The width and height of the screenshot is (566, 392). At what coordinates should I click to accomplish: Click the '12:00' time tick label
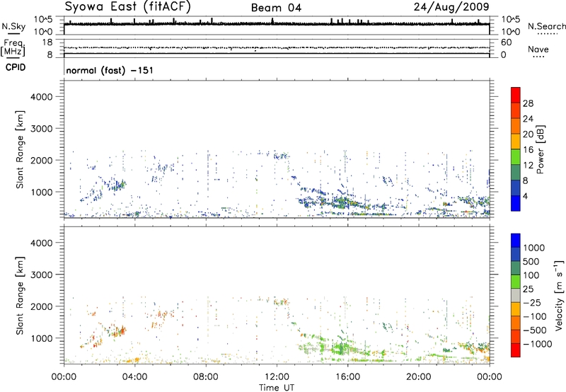277,377
